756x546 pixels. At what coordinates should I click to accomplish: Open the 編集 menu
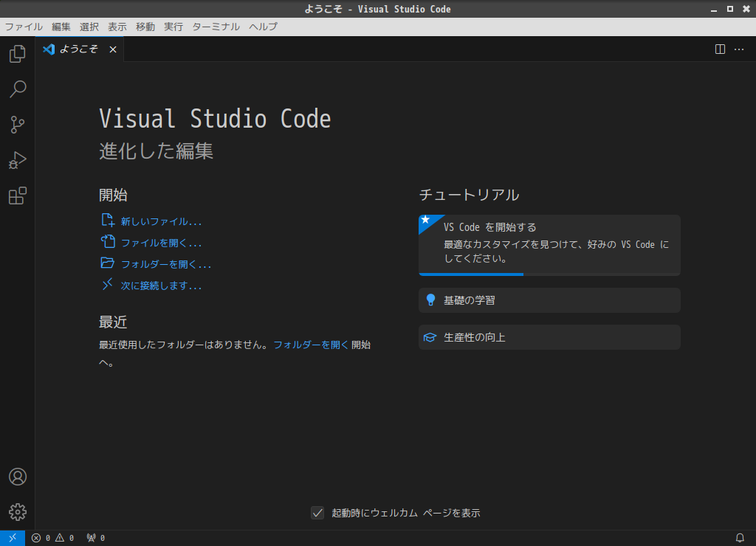click(61, 27)
